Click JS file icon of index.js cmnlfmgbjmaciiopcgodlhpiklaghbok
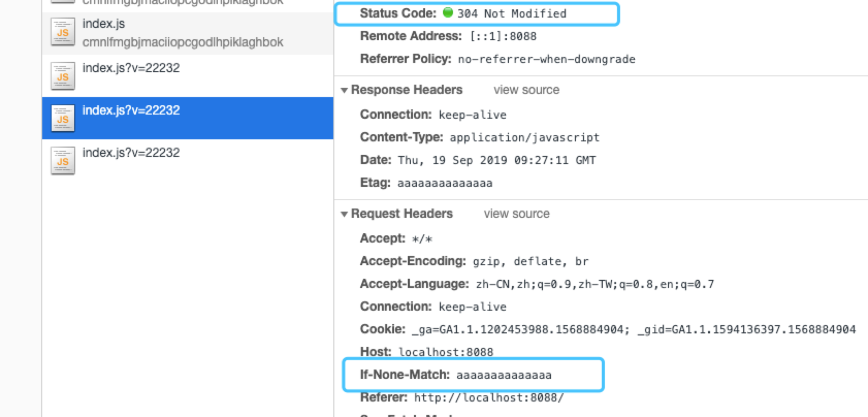The height and width of the screenshot is (417, 868). pos(63,32)
